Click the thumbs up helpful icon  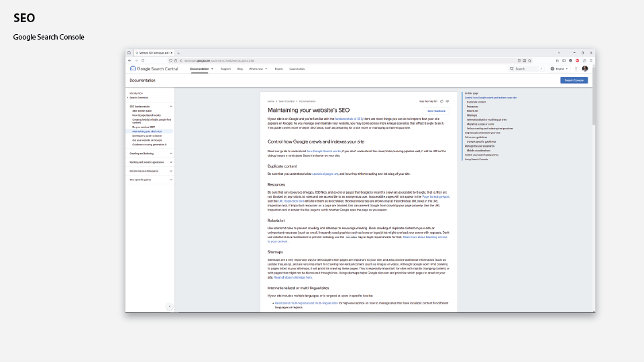coord(441,101)
